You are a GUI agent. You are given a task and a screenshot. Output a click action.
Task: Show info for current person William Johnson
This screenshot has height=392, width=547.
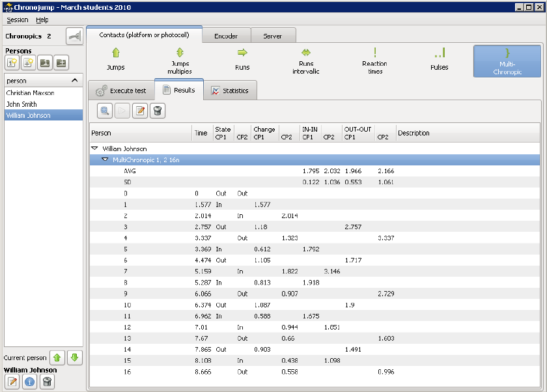[x=29, y=382]
